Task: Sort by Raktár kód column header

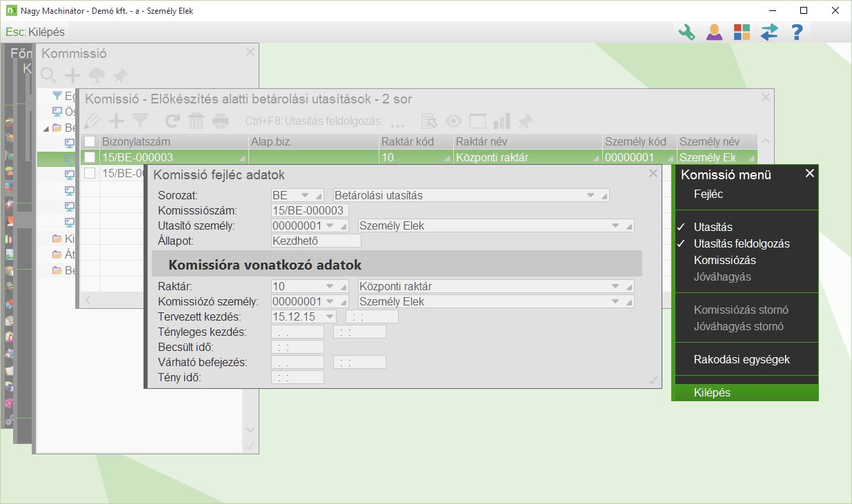Action: [416, 141]
